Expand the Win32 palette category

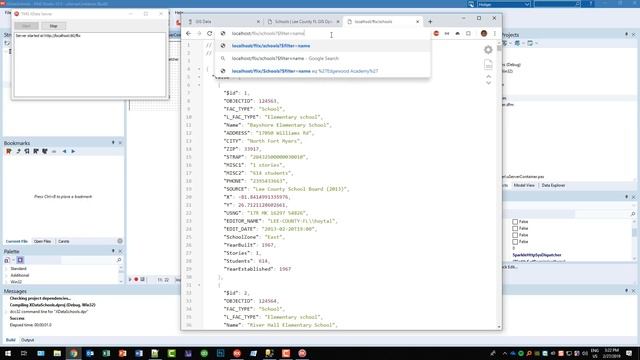coord(6,282)
